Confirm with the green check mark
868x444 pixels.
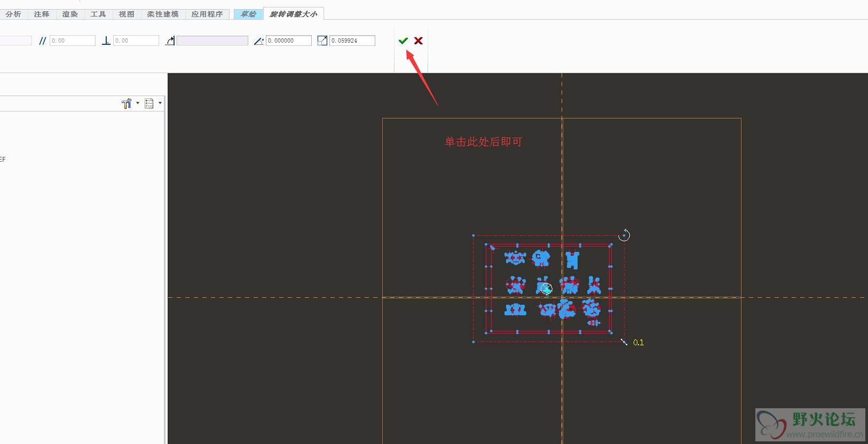click(x=403, y=41)
